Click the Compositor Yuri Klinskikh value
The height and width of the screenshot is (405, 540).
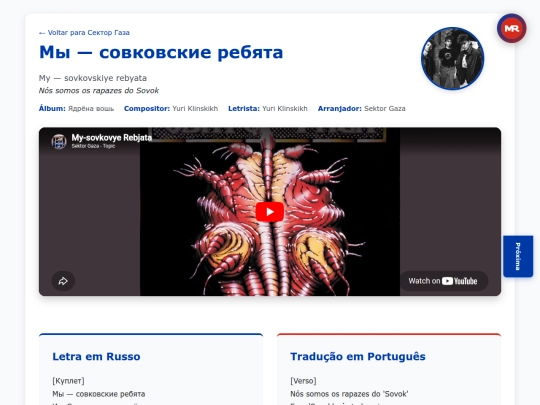(x=195, y=108)
